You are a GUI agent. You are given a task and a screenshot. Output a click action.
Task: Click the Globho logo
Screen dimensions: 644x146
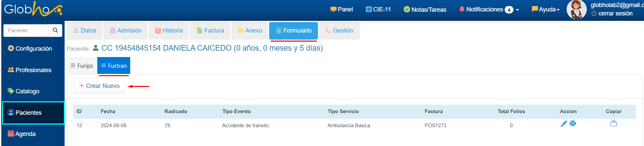tap(33, 9)
